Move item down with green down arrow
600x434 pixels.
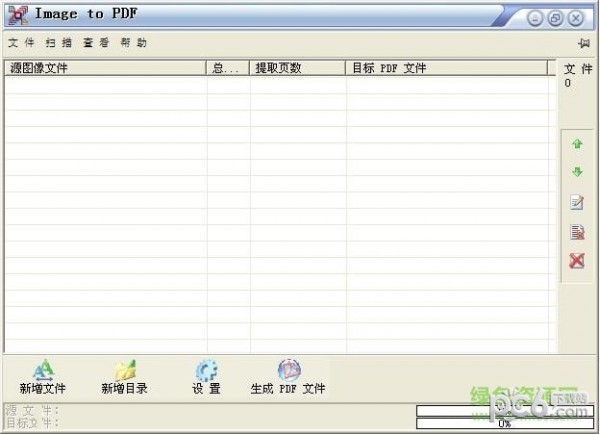(x=577, y=172)
